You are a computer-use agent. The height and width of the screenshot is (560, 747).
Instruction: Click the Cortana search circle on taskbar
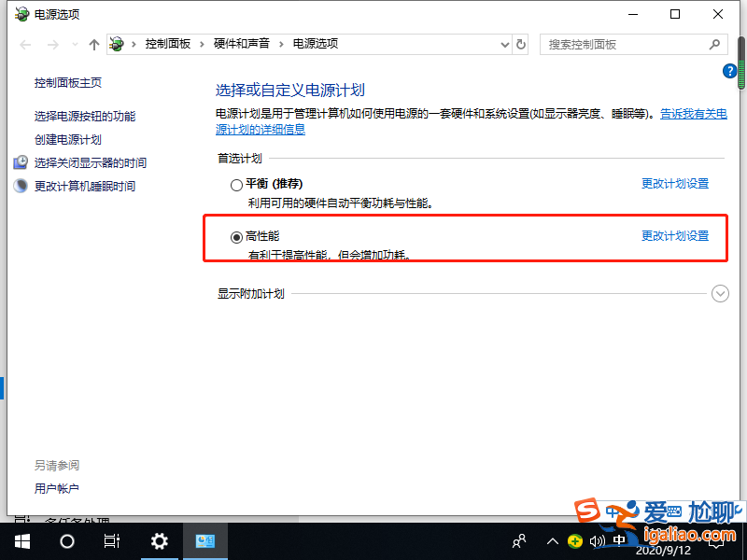coord(66,541)
